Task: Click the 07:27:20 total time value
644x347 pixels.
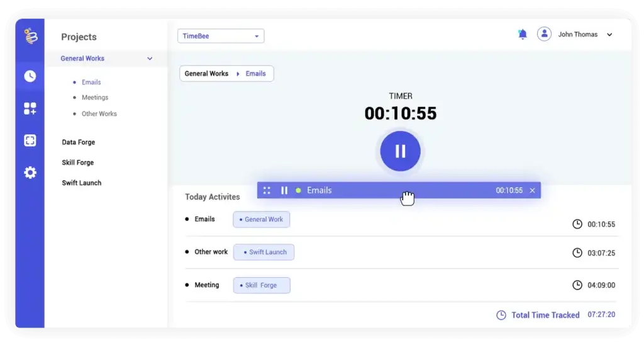Action: click(601, 314)
